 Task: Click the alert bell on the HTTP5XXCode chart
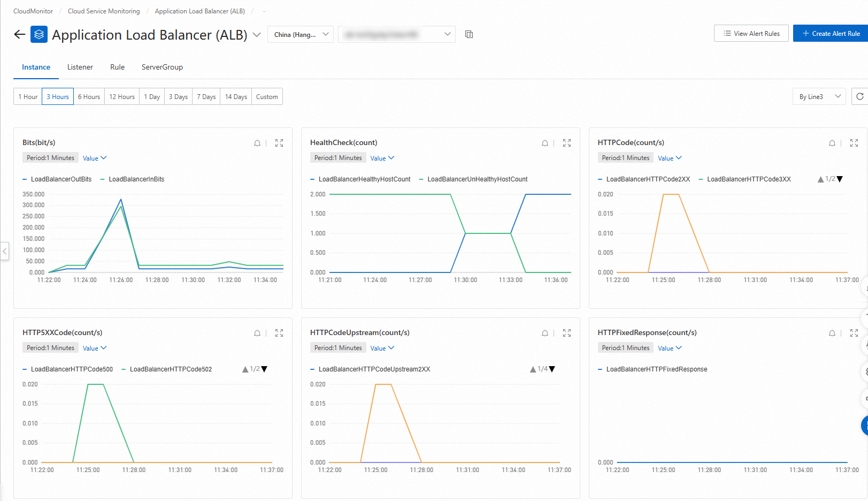click(x=257, y=332)
